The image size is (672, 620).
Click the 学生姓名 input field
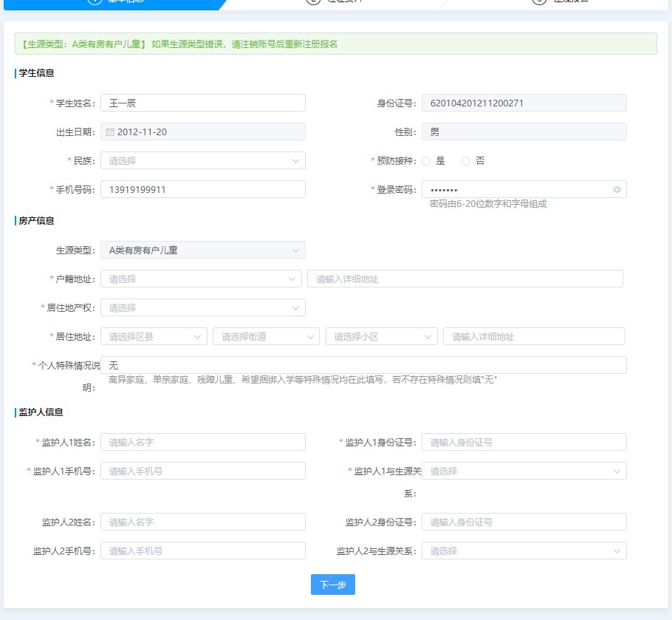[202, 103]
